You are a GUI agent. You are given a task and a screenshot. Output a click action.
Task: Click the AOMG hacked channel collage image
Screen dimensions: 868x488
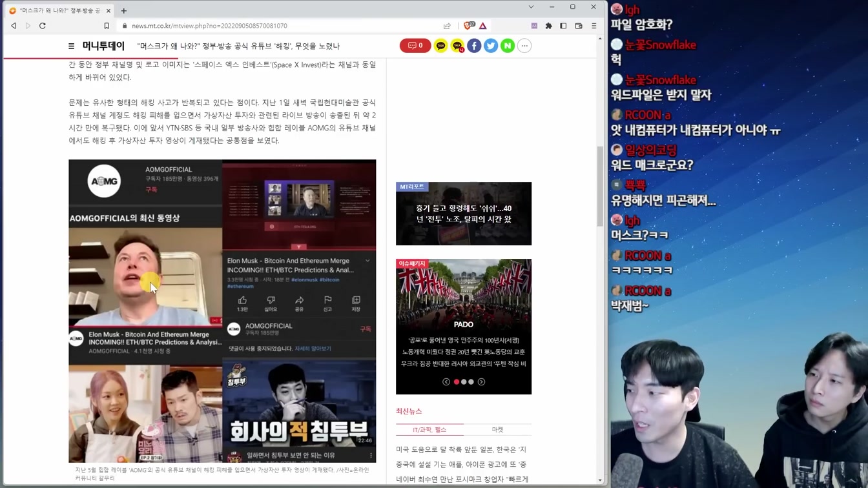pos(222,310)
